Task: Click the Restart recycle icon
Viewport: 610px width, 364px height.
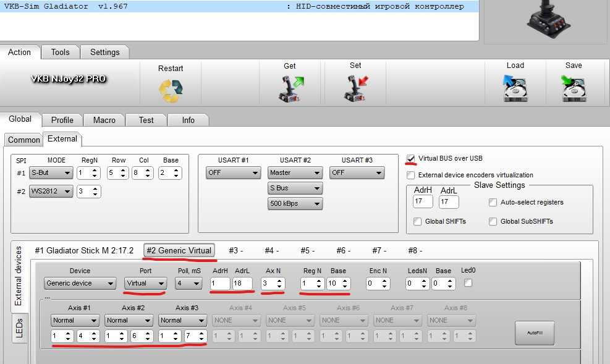Action: click(171, 90)
